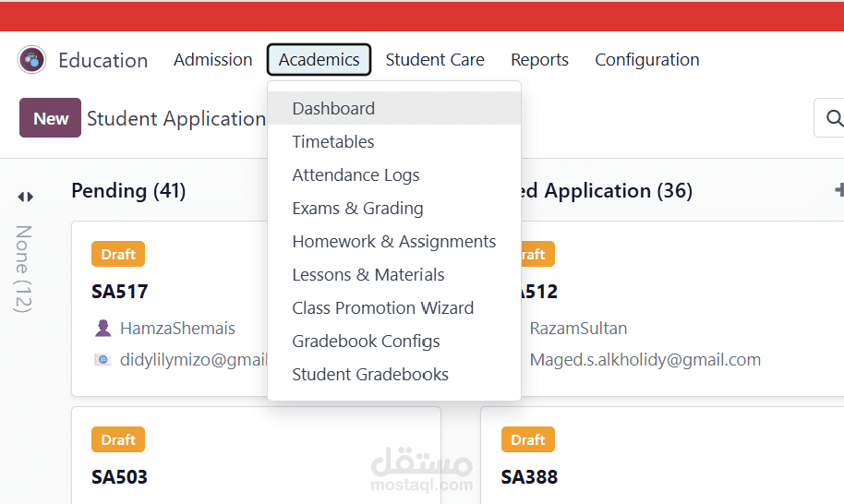The image size is (844, 504).
Task: Open the SA503 application card
Action: 256,455
